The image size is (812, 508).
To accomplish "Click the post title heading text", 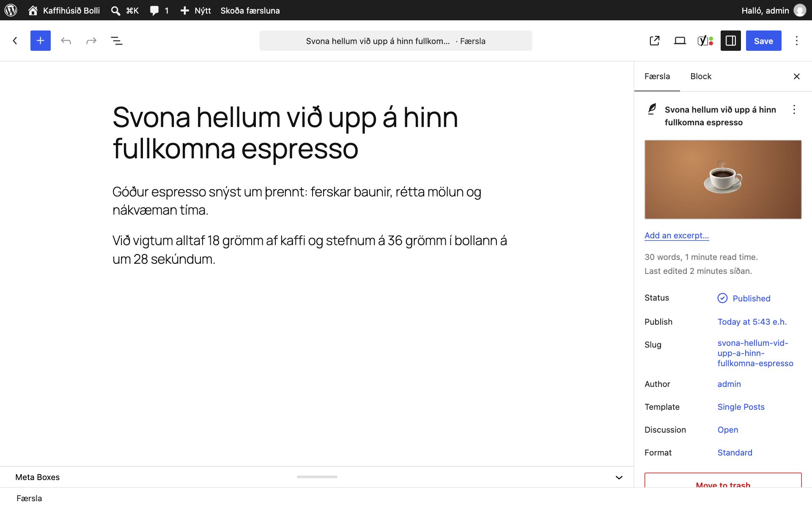I will 285,133.
